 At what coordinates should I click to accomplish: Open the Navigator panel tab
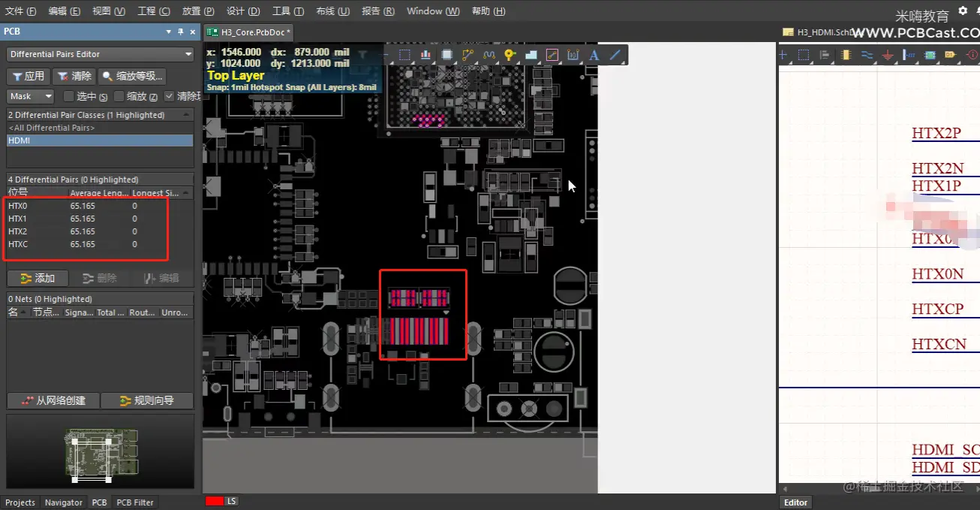[64, 502]
